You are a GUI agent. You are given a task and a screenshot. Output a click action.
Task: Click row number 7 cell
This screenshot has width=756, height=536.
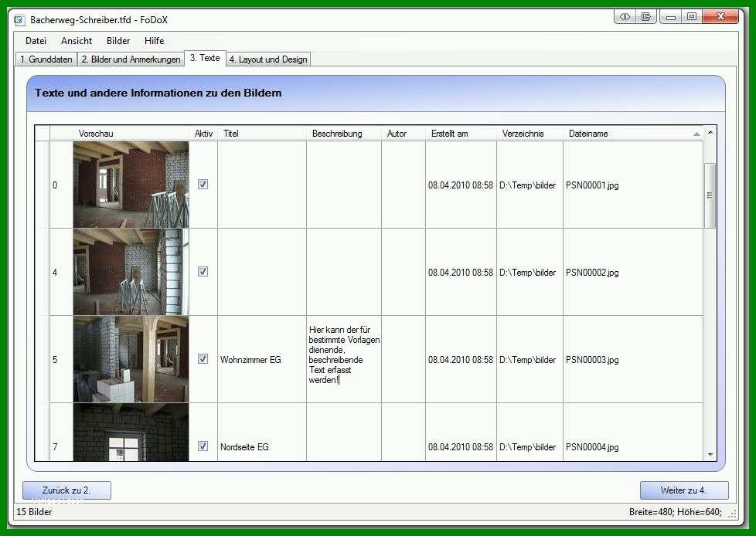pos(61,432)
